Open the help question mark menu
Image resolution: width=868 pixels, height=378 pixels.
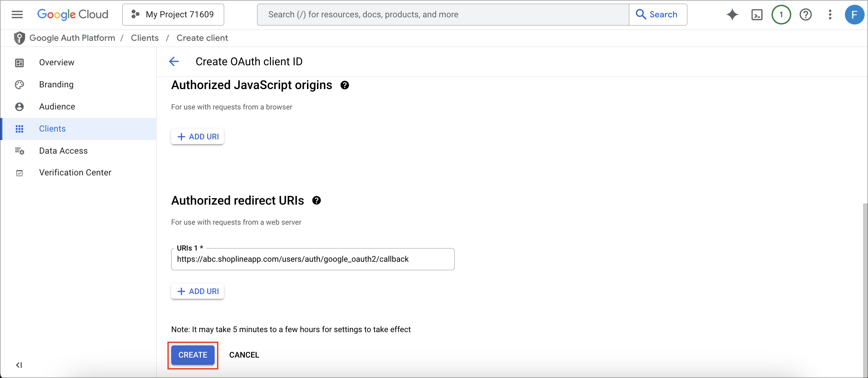(x=806, y=15)
